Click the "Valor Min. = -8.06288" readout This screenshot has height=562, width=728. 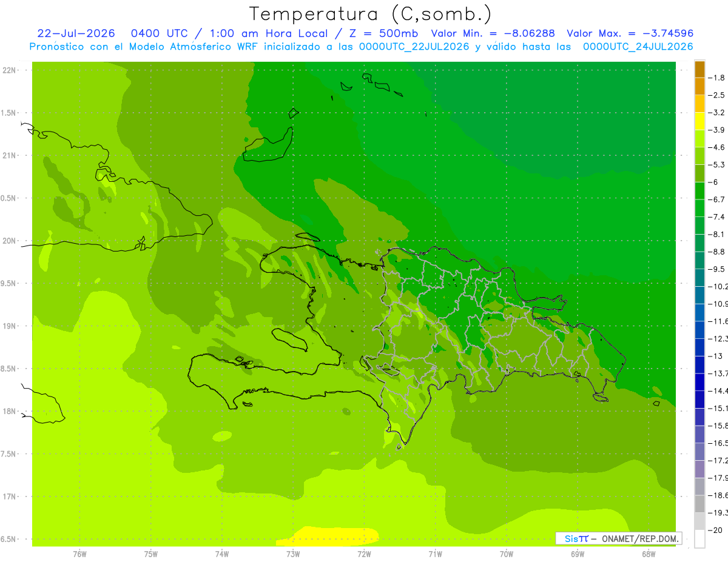click(x=493, y=33)
